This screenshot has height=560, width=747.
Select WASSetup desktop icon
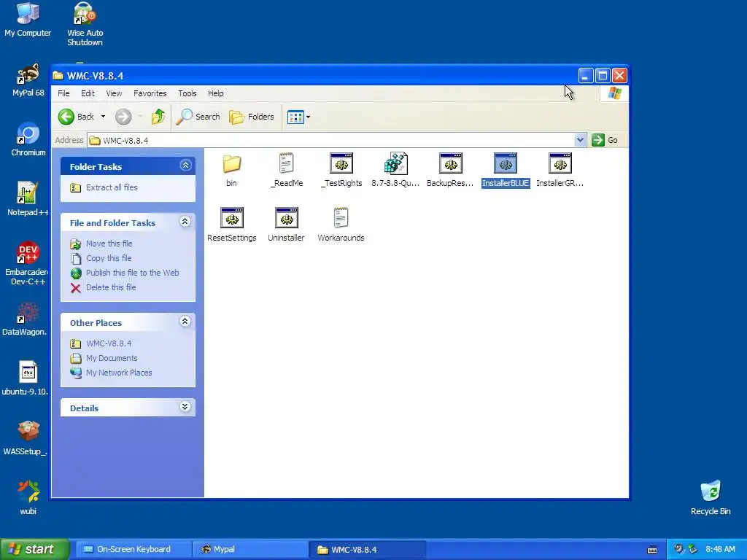point(26,438)
